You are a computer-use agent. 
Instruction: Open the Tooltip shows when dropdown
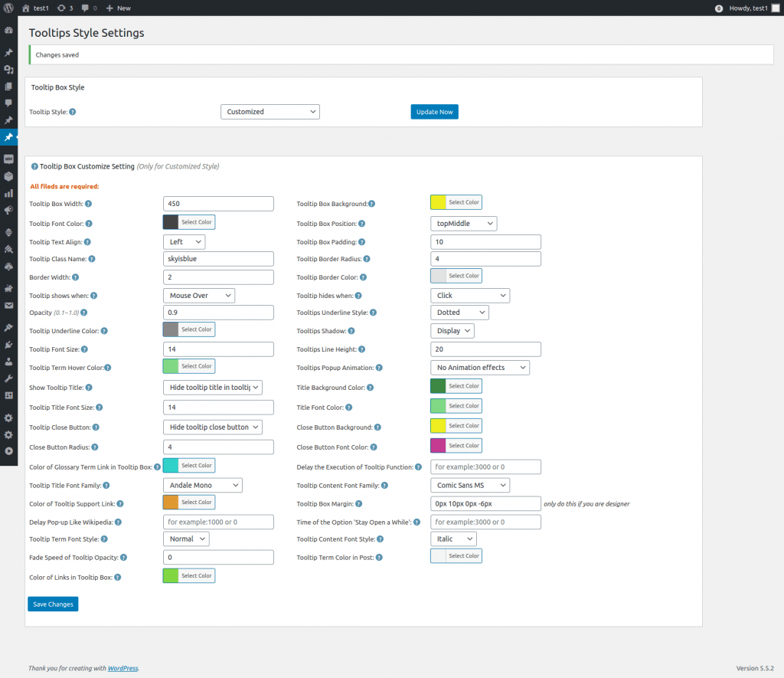[199, 296]
